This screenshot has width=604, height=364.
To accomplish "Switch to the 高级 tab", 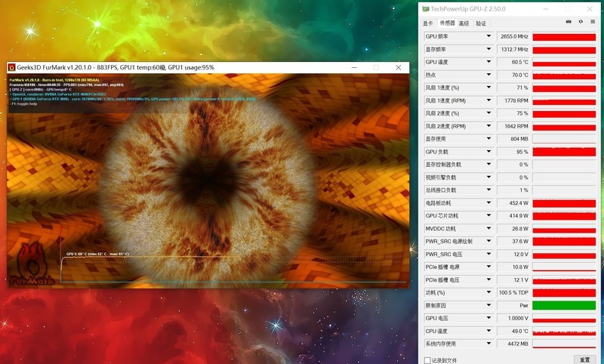I will (x=464, y=23).
